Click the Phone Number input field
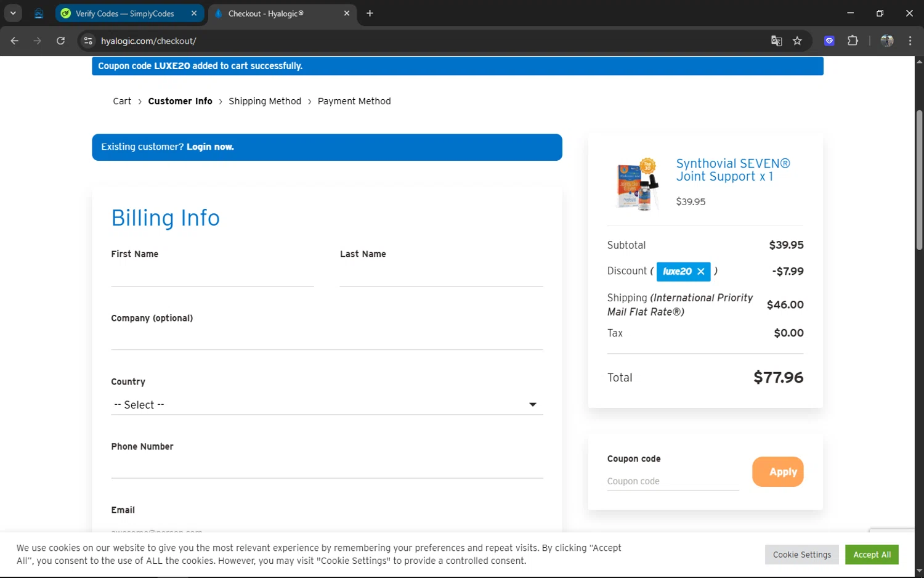924x578 pixels. coord(327,468)
